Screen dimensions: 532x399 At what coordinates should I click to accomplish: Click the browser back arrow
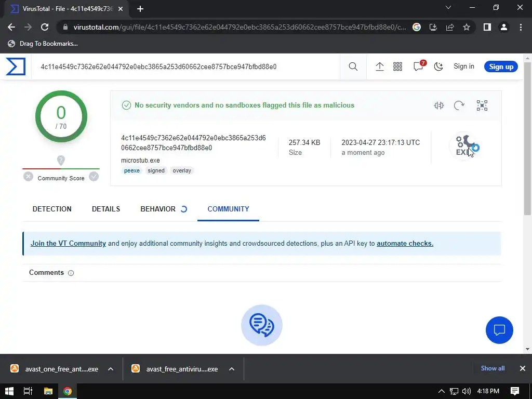click(11, 27)
